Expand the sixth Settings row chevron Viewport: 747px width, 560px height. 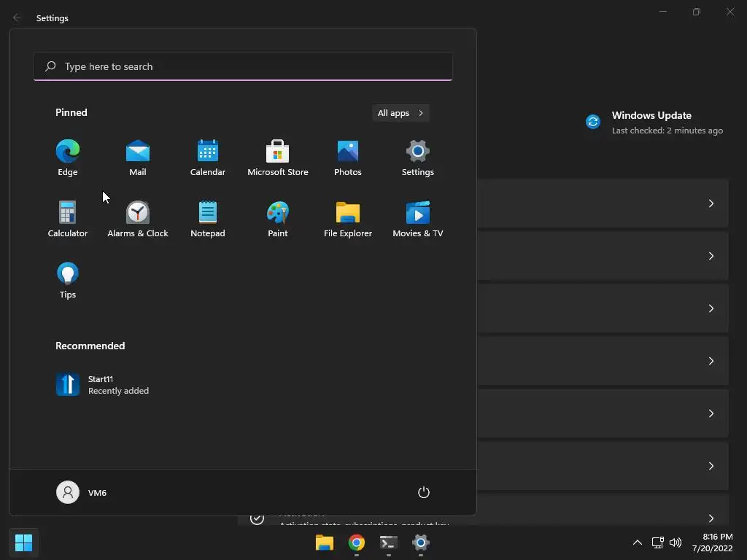711,466
